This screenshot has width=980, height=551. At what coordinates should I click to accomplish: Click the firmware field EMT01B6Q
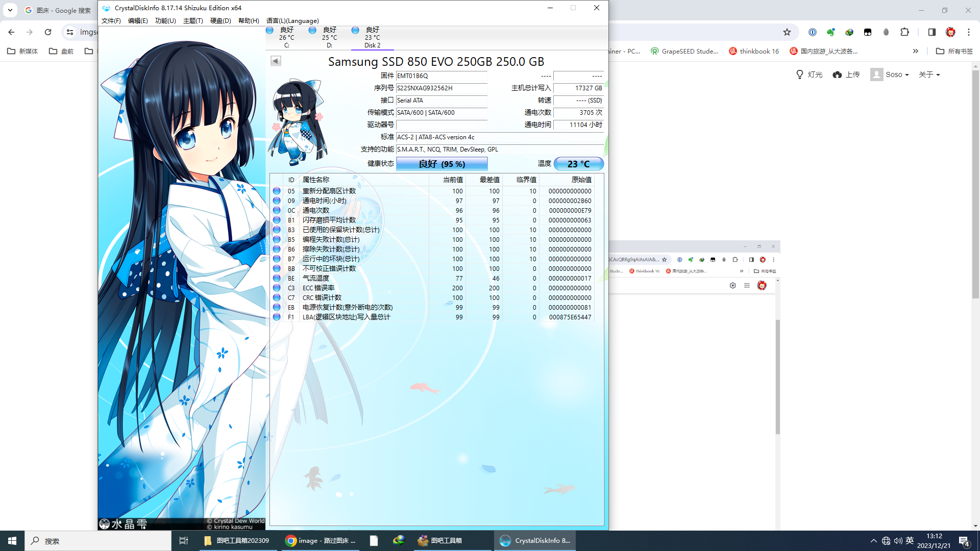pyautogui.click(x=442, y=76)
